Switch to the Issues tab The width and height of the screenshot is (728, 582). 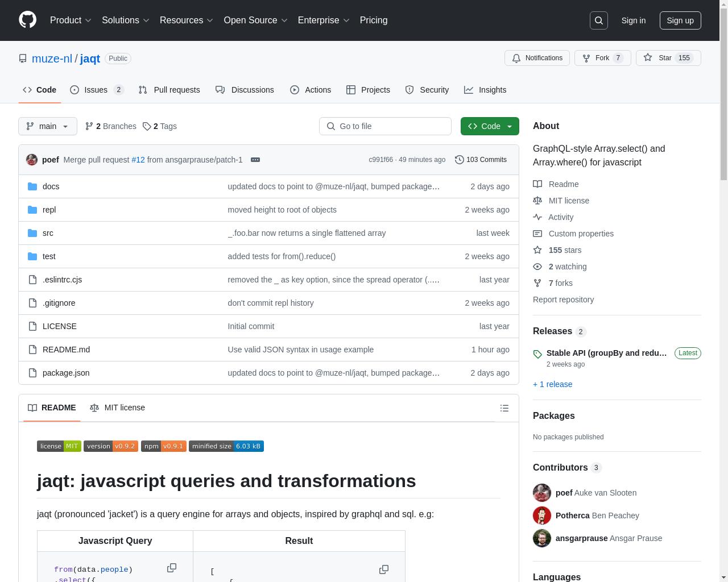tap(97, 90)
